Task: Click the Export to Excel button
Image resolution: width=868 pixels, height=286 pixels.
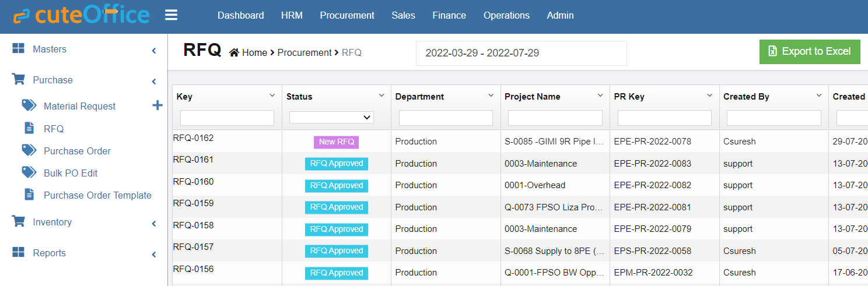Action: [809, 52]
